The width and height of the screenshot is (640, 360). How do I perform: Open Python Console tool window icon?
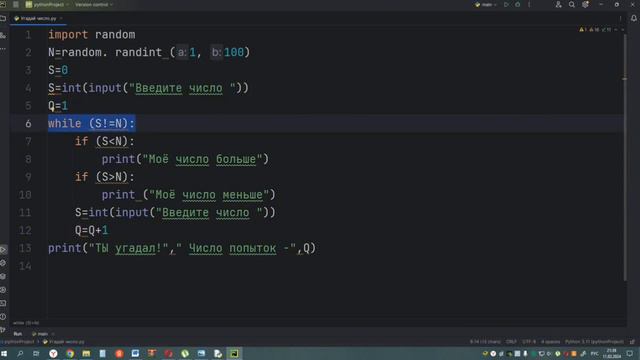(x=3, y=290)
